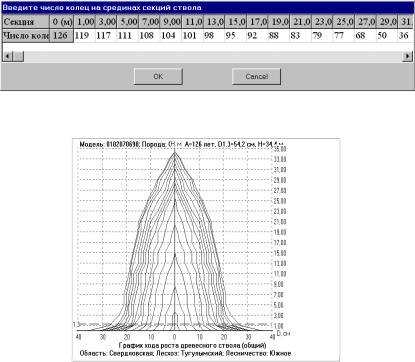Click the column header 13,0
This screenshot has width=415, height=362.
[214, 22]
